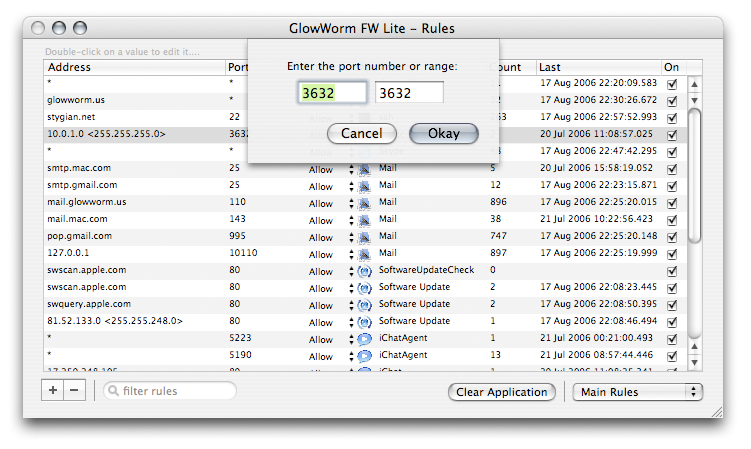751x449 pixels.
Task: Click the first port number field
Action: (x=332, y=92)
